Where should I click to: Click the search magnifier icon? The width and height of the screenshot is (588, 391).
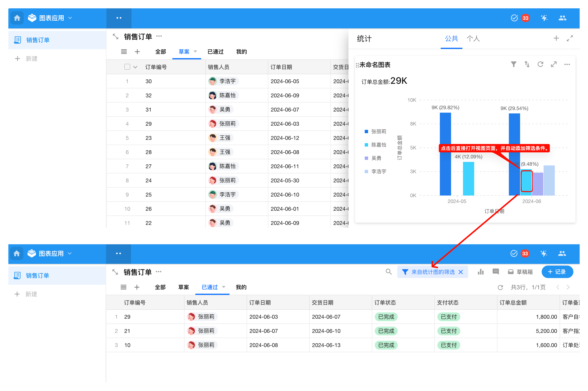point(388,272)
